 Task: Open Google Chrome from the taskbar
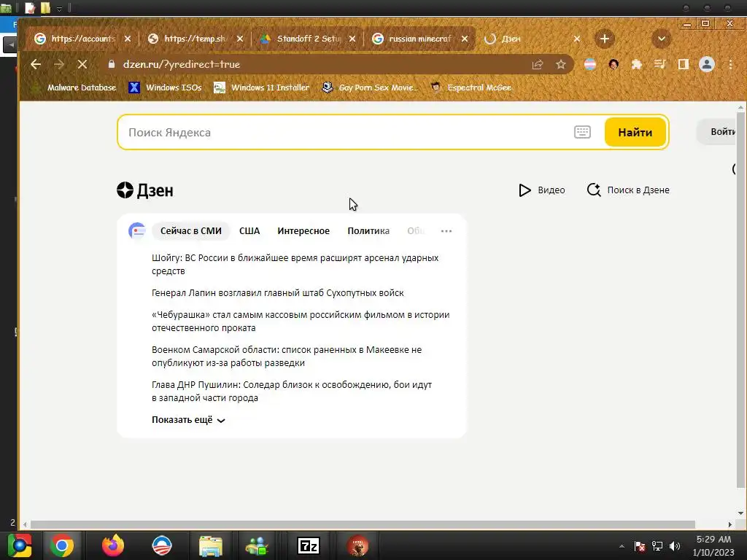tap(62, 545)
